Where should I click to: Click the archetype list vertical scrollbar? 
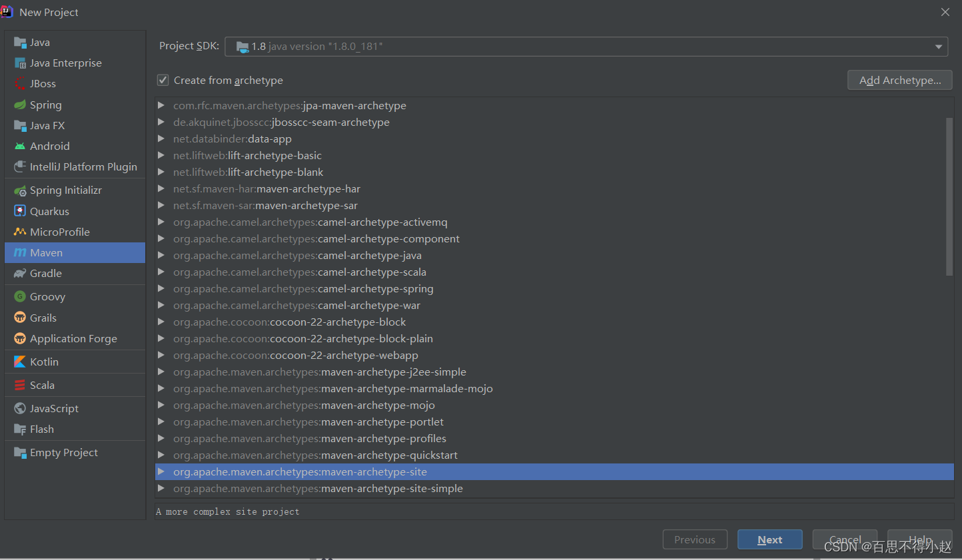click(949, 197)
